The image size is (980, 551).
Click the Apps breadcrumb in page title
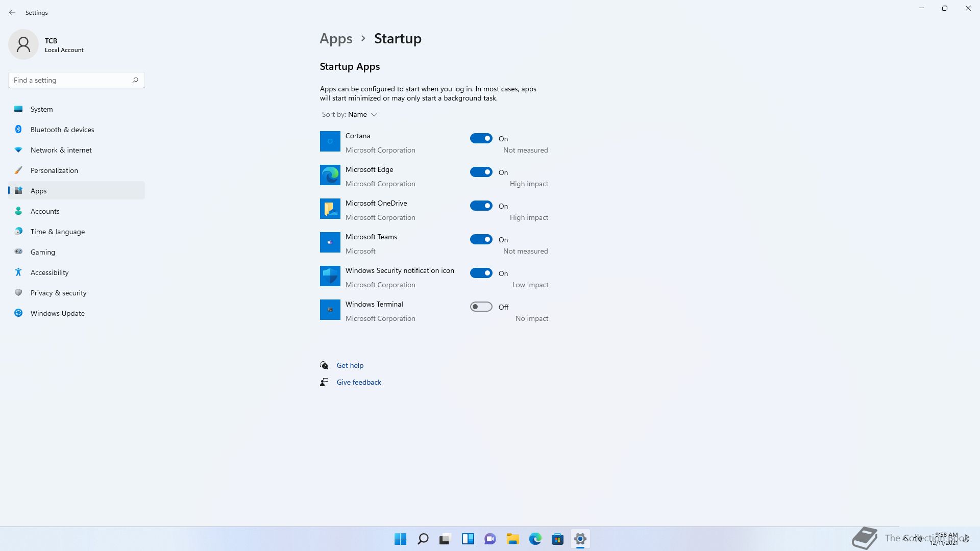(336, 39)
